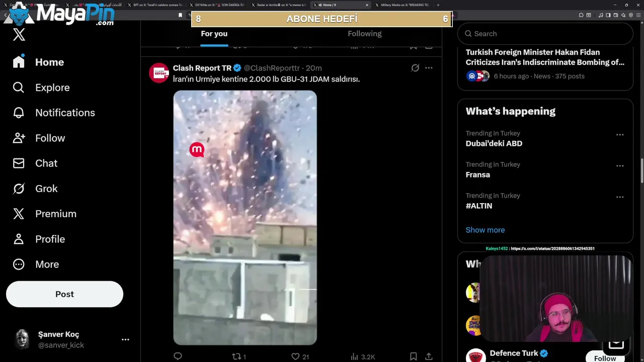Image resolution: width=644 pixels, height=362 pixels.
Task: Open the Leo AI sparkle icon
Action: tap(623, 15)
